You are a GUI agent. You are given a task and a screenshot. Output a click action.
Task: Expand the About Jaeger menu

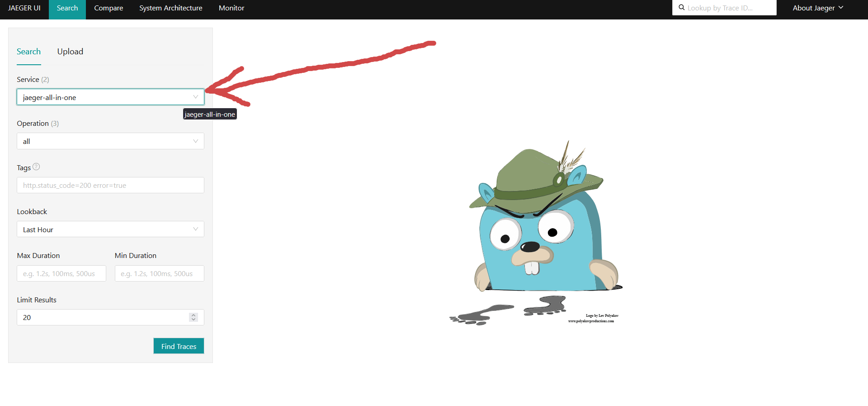pos(818,8)
